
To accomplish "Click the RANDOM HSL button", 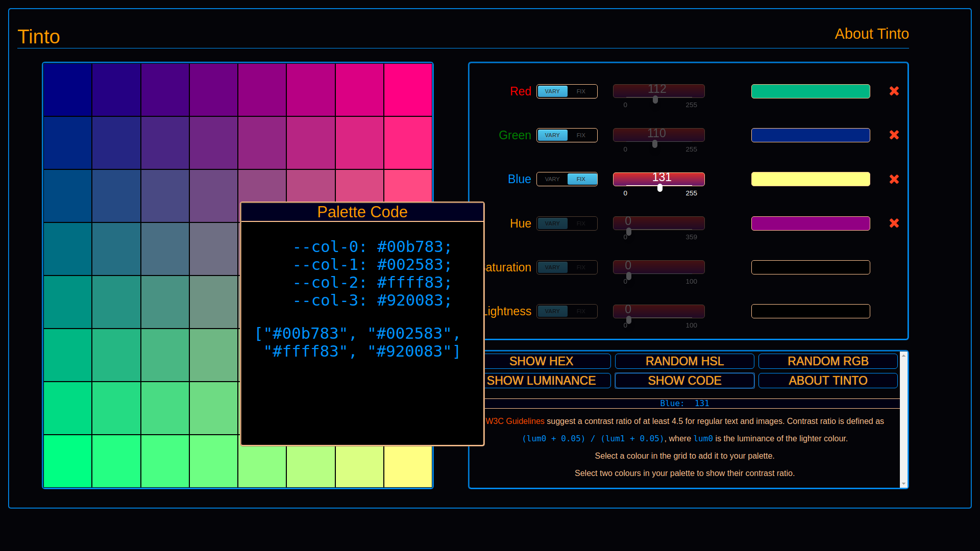I will point(684,361).
